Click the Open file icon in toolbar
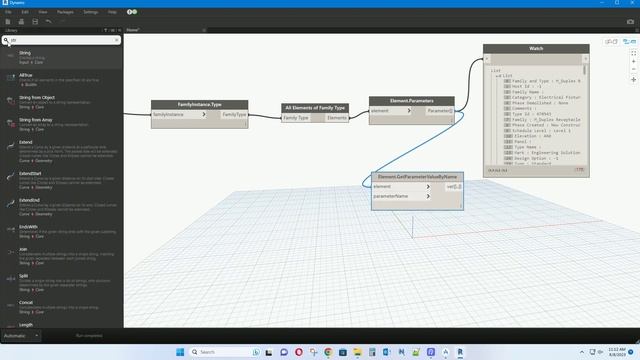The width and height of the screenshot is (640, 360). [x=21, y=22]
